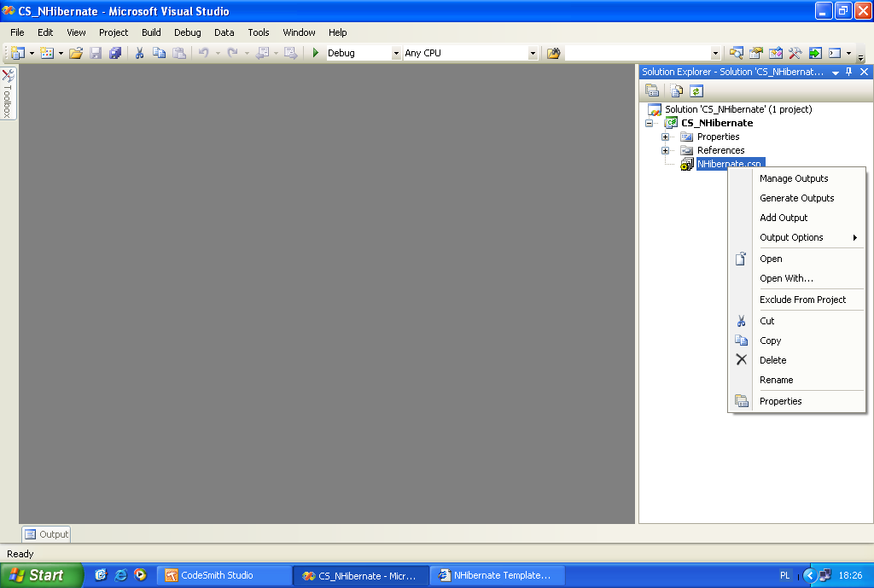Click the Save floppy disk icon
The width and height of the screenshot is (874, 588).
click(96, 53)
